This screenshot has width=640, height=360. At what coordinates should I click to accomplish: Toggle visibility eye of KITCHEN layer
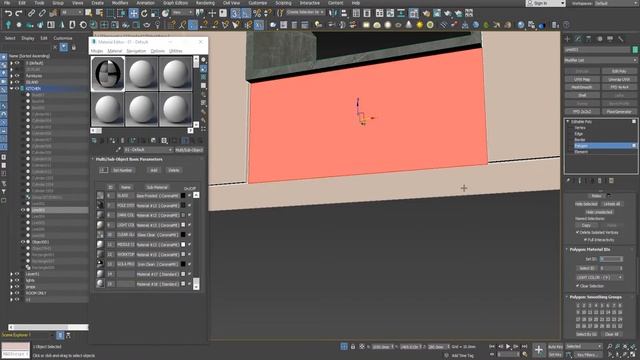click(17, 89)
